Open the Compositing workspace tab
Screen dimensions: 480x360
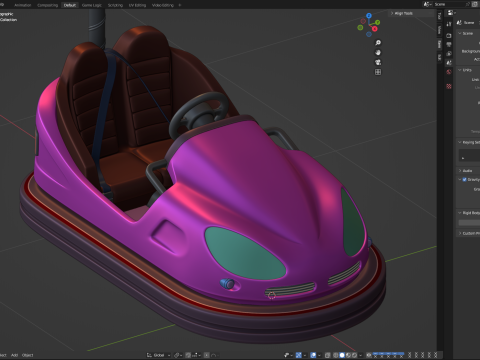pos(47,5)
